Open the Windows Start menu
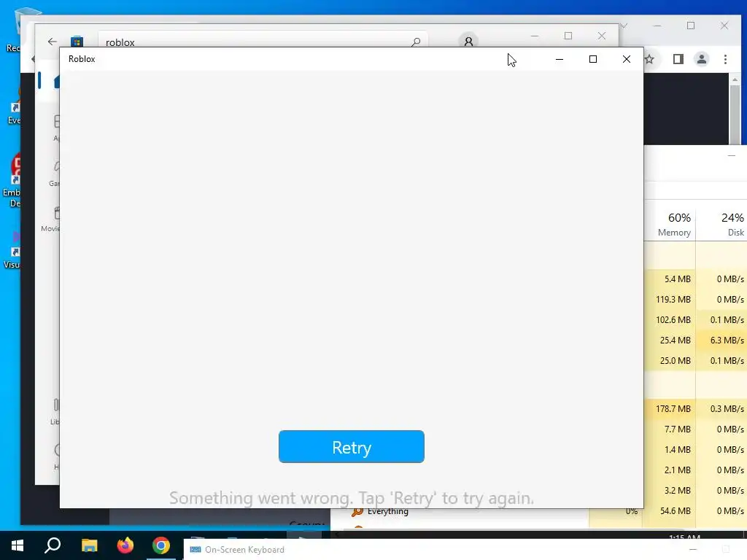 (18, 545)
